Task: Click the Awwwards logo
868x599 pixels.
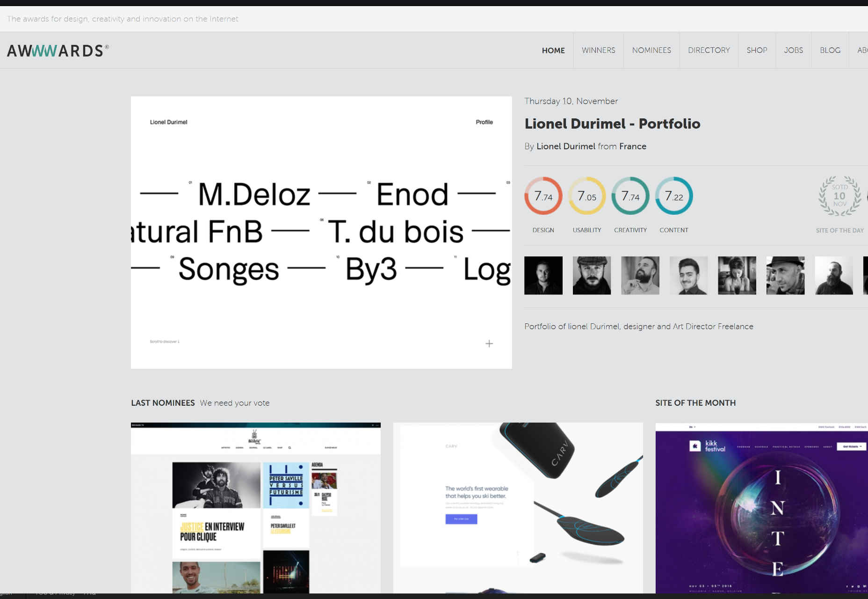Action: (x=58, y=51)
